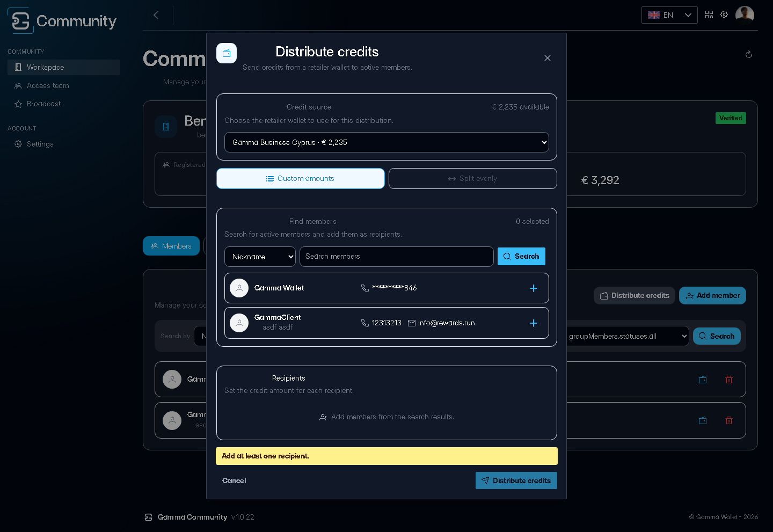
Task: Click the 12313213 phone number
Action: (x=386, y=323)
